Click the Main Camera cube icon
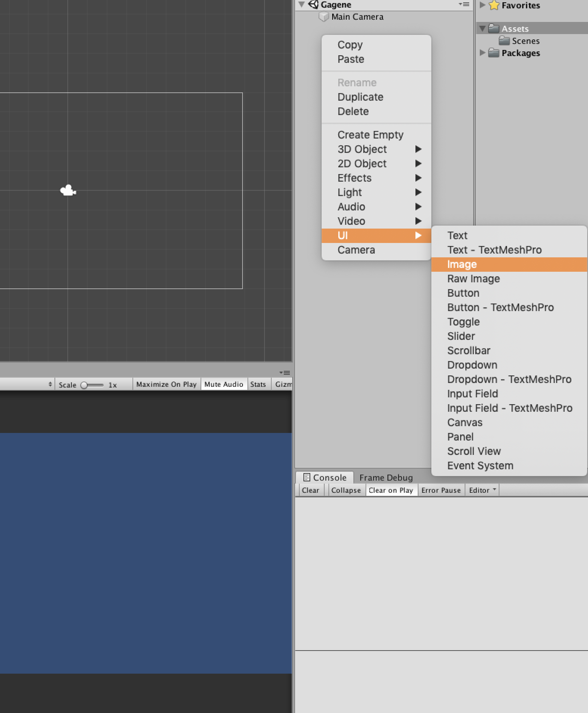The width and height of the screenshot is (588, 713). (x=324, y=17)
